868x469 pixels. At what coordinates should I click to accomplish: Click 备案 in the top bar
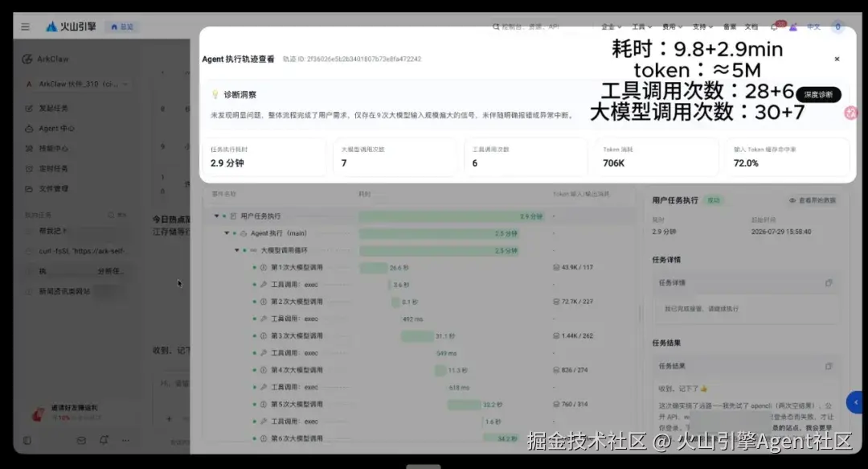[x=730, y=27]
